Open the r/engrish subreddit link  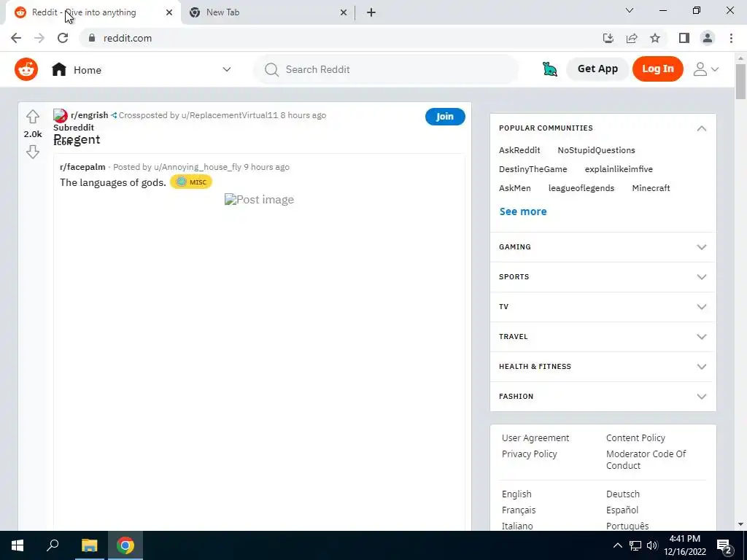pos(90,115)
